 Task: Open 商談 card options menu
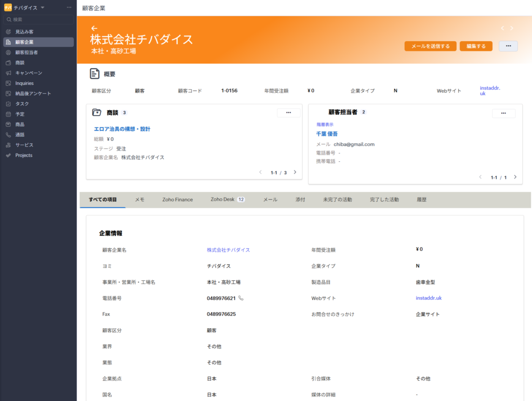[x=288, y=113]
